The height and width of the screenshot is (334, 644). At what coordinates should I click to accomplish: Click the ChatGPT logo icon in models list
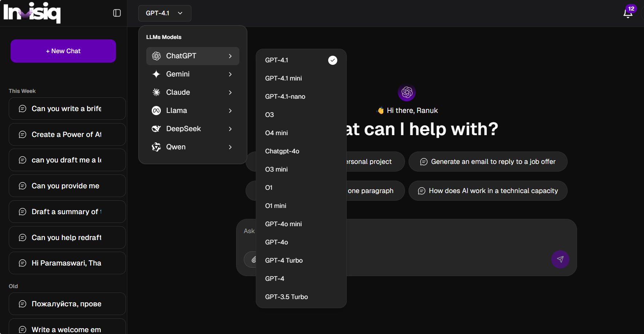(156, 56)
